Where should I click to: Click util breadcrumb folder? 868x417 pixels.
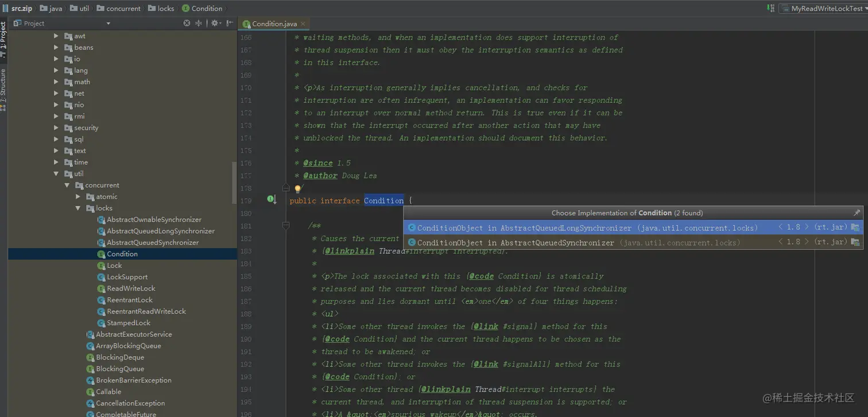[x=80, y=9]
